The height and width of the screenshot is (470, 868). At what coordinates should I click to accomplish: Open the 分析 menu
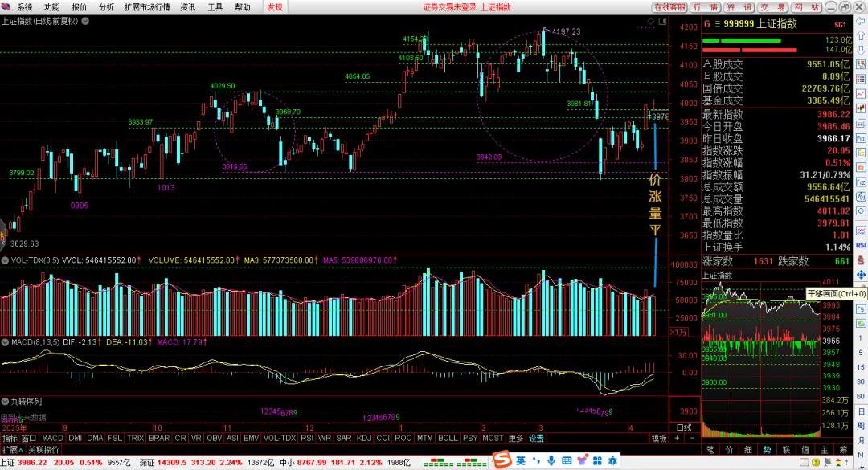coord(106,7)
